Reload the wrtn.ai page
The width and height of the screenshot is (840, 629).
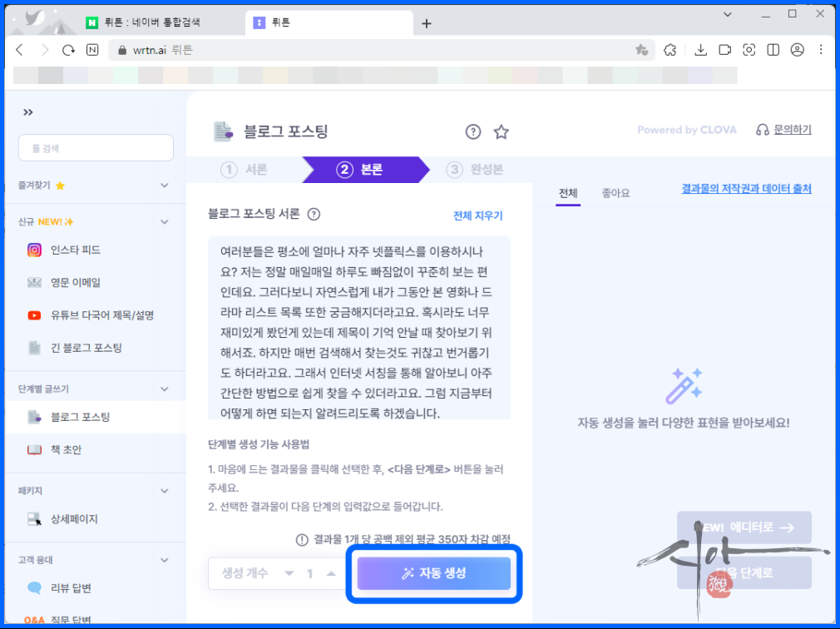pyautogui.click(x=68, y=50)
